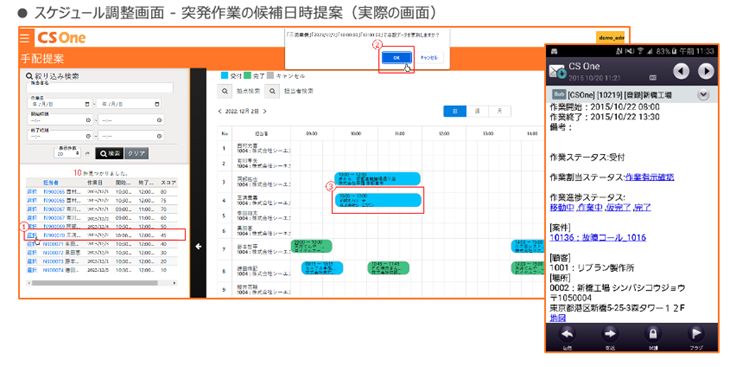Click the 作業中 status link
The image size is (736, 367).
click(x=590, y=207)
